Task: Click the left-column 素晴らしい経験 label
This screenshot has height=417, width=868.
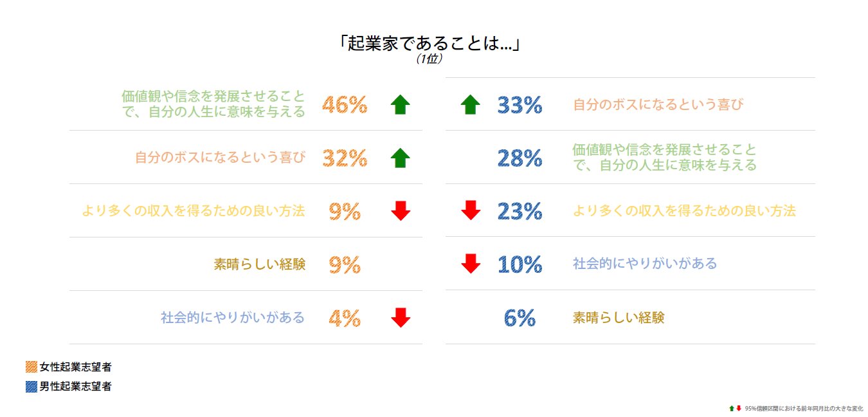Action: click(x=259, y=264)
